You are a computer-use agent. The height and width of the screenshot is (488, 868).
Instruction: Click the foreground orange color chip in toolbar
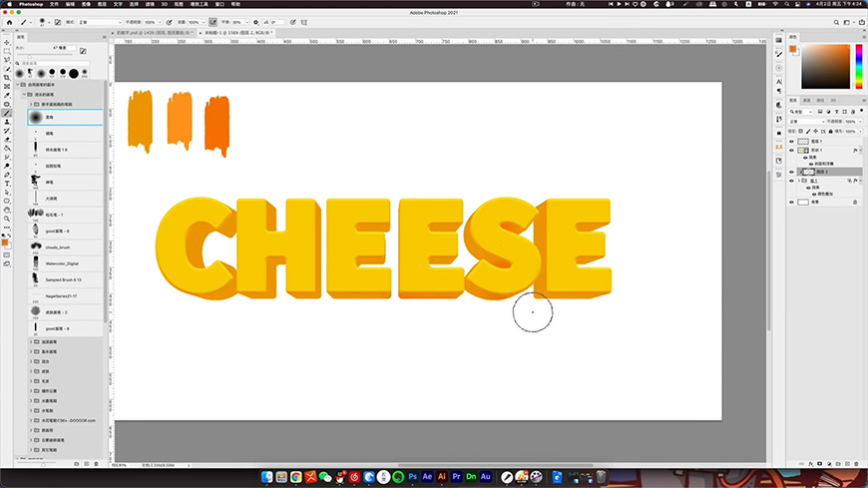coord(6,242)
